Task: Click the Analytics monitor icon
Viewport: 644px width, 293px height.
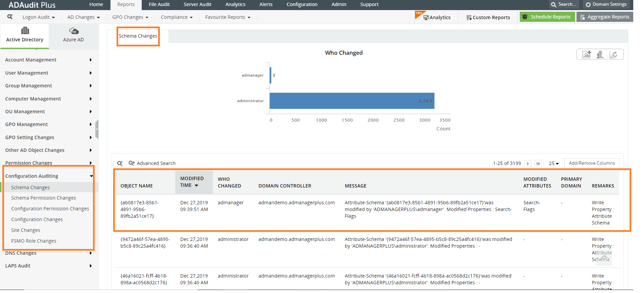Action: 426,17
